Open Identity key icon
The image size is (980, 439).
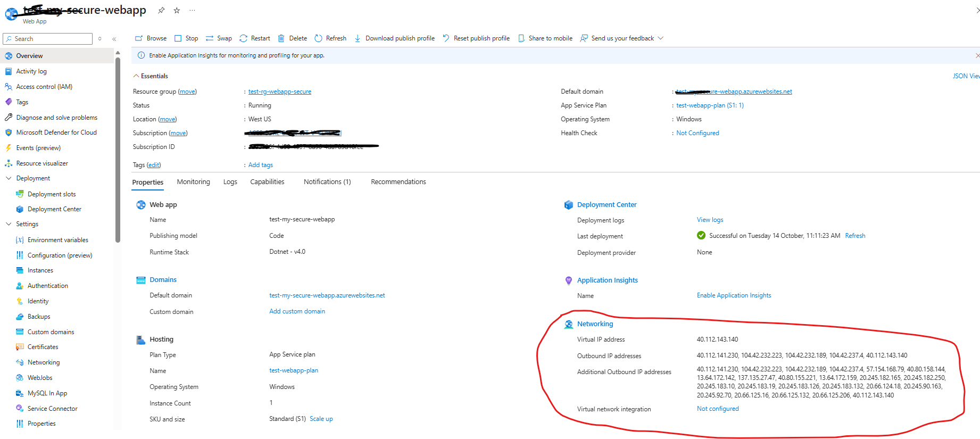[x=20, y=301]
